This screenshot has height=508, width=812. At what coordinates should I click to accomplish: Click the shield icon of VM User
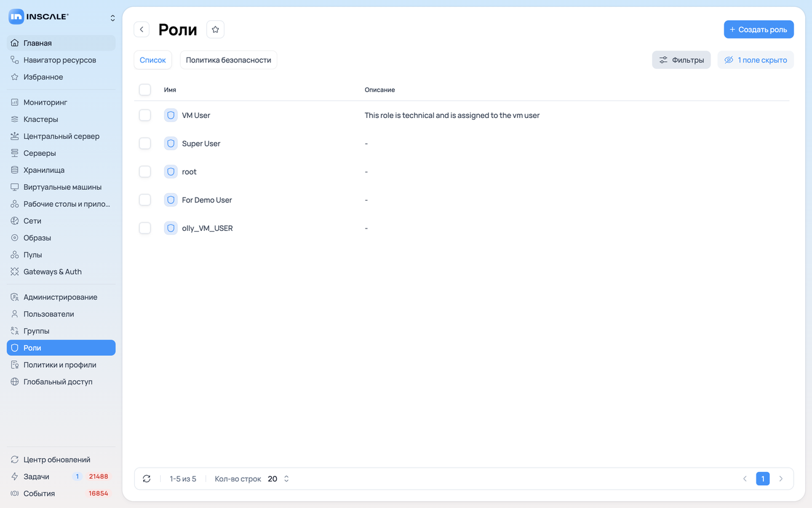(171, 115)
